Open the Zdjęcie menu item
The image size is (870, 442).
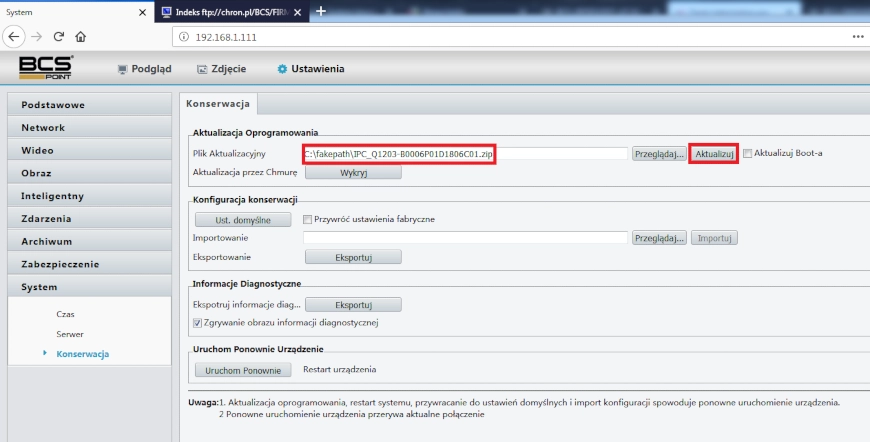pos(221,69)
